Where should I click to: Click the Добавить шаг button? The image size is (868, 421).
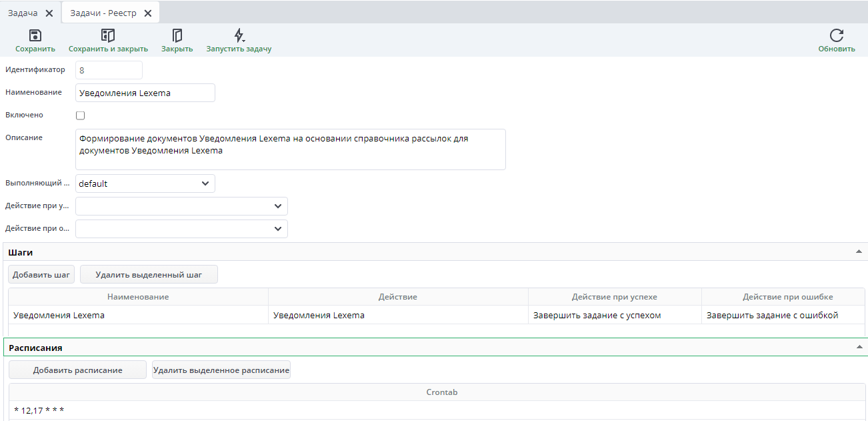(41, 274)
